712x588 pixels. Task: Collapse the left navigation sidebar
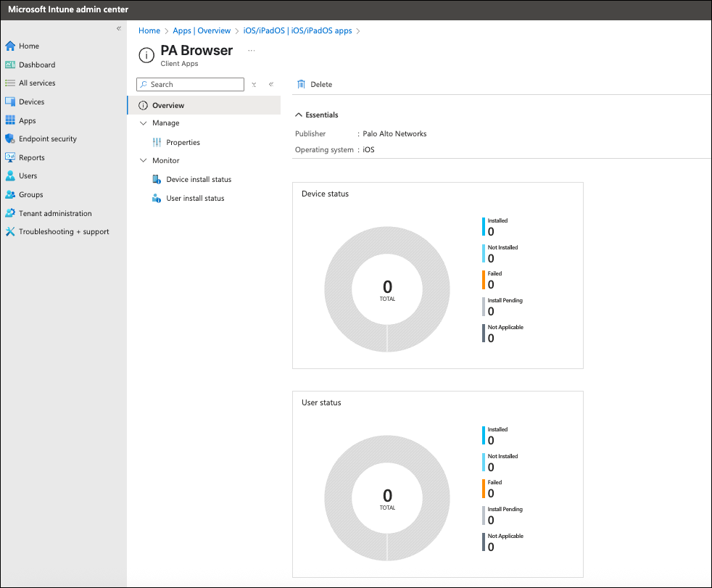tap(119, 28)
